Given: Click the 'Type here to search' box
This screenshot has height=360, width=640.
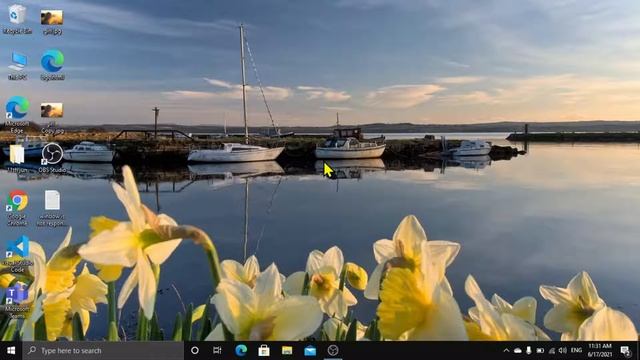Looking at the screenshot, I should (x=103, y=351).
